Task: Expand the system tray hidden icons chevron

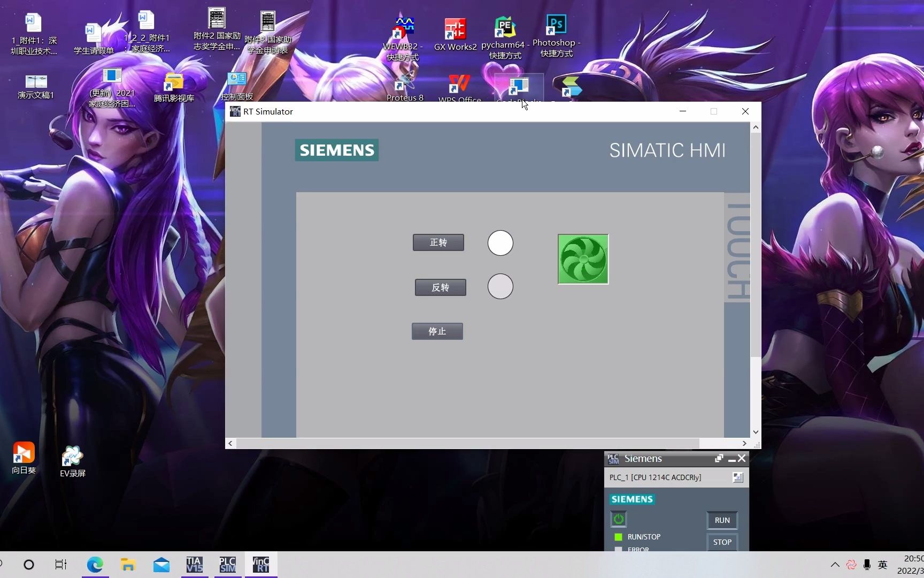Action: coord(835,565)
